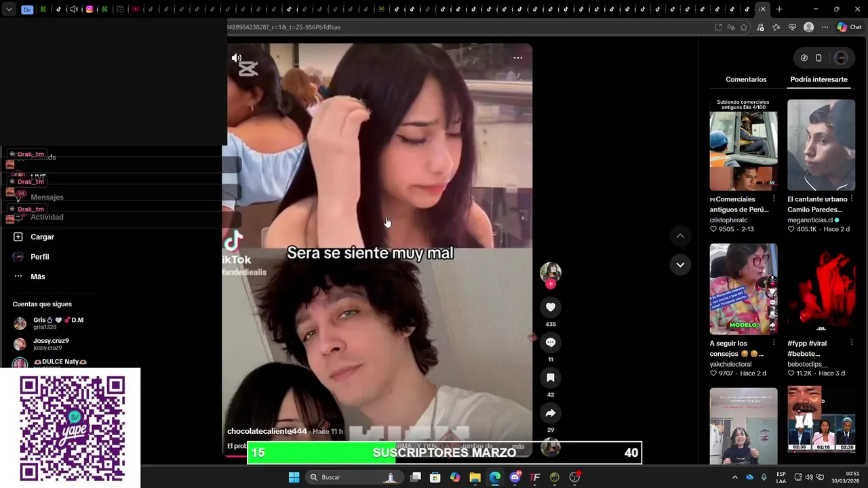The height and width of the screenshot is (488, 868).
Task: Open the Windows Start menu
Action: tap(294, 477)
